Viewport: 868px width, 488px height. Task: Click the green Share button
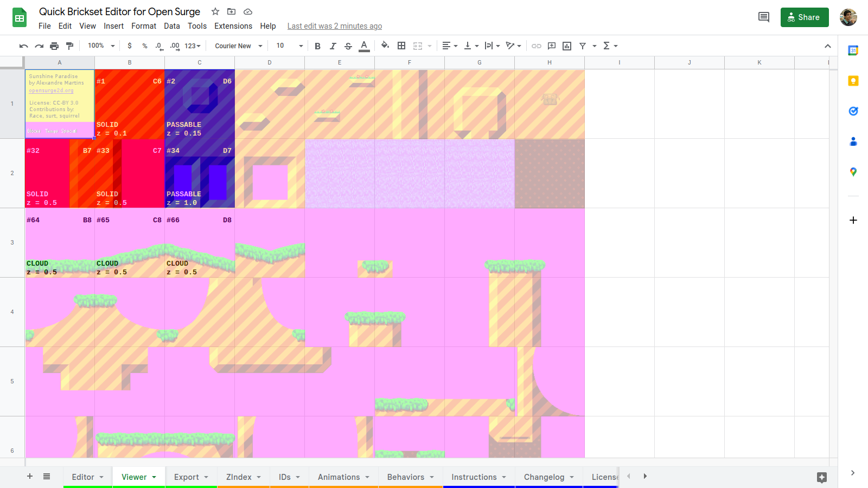805,17
